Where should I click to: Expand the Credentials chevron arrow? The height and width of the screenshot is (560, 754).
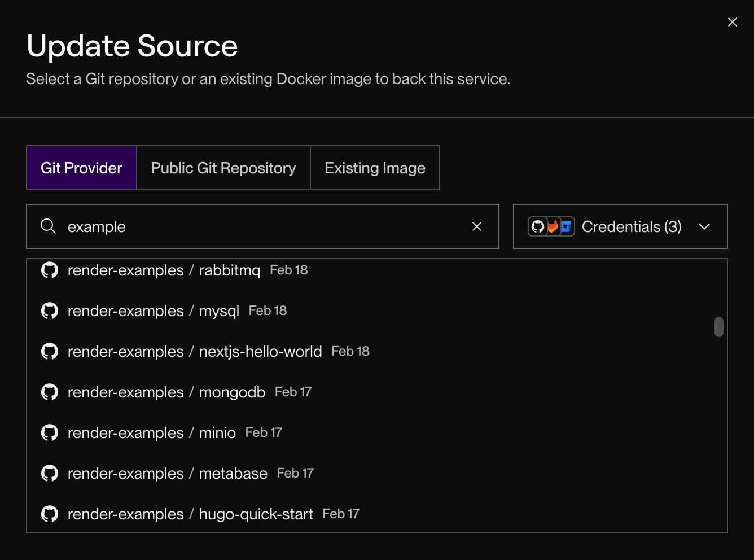[x=704, y=226]
